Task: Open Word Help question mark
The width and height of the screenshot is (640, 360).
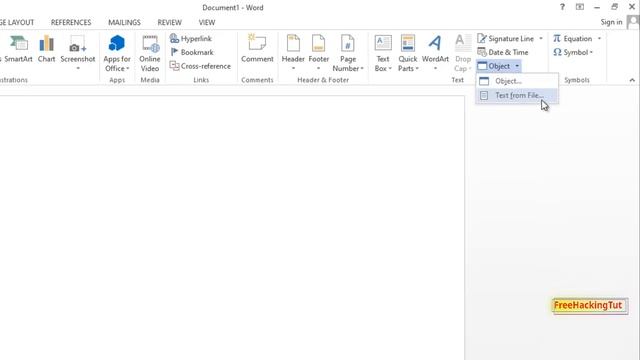Action: (x=562, y=7)
